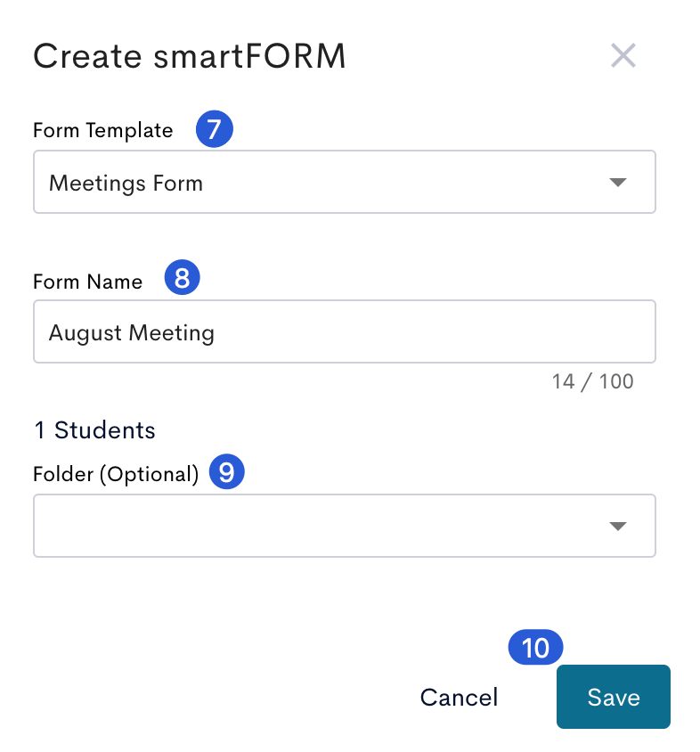Click the step 10 badge above Save
The width and height of the screenshot is (700, 752).
[x=535, y=647]
